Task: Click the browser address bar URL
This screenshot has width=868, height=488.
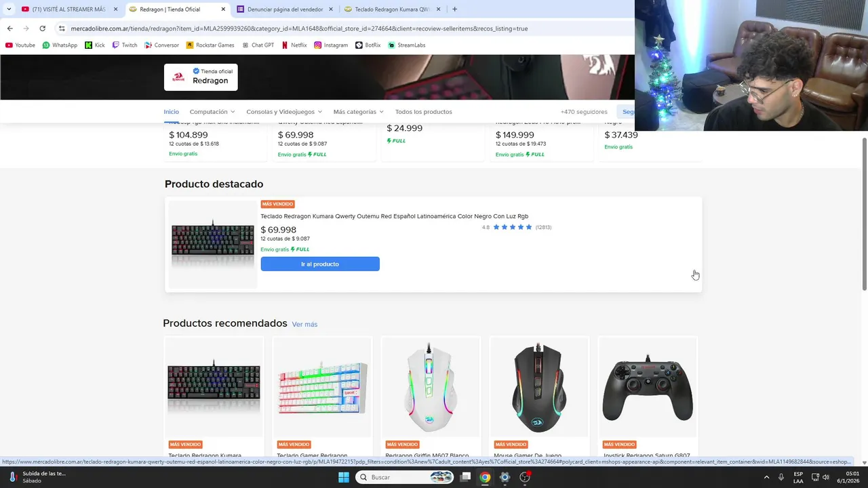Action: click(x=298, y=28)
